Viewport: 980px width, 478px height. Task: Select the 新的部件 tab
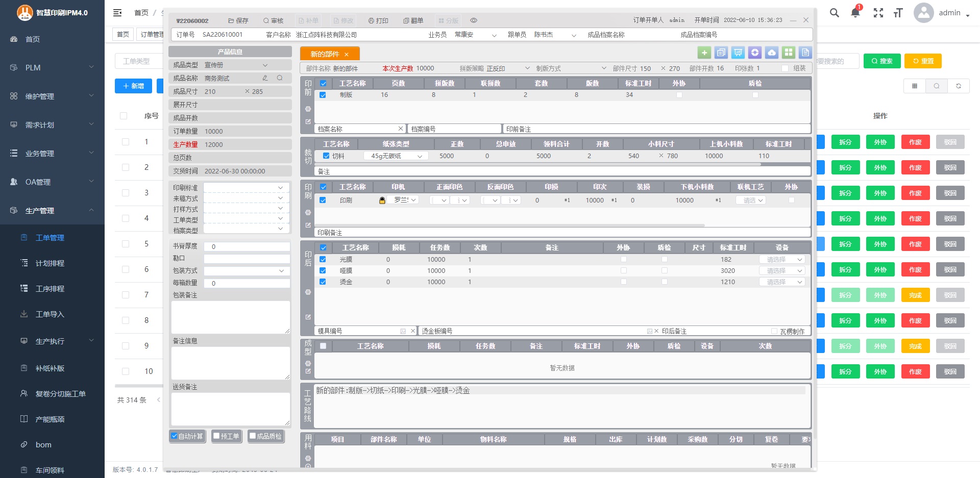(325, 54)
